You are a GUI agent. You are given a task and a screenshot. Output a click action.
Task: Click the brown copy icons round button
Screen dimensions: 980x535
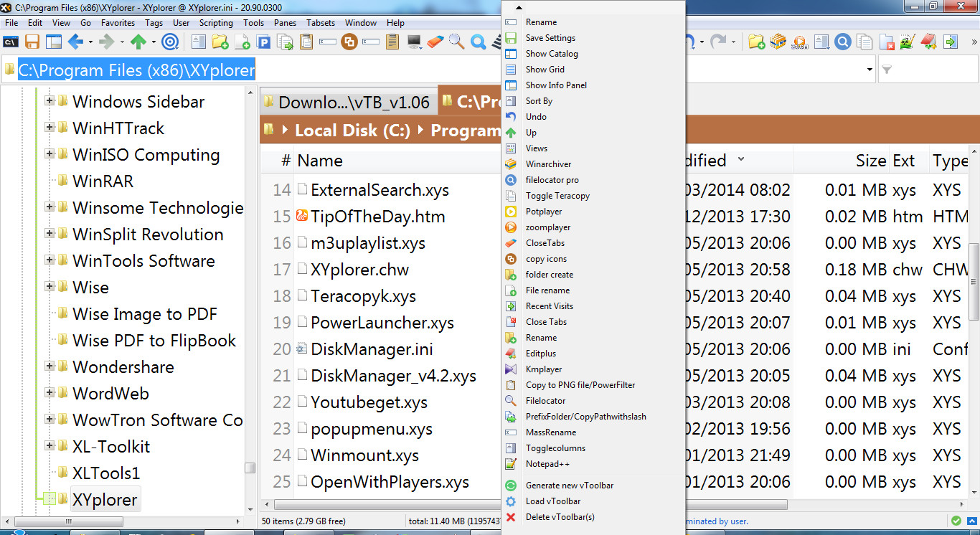[x=349, y=42]
